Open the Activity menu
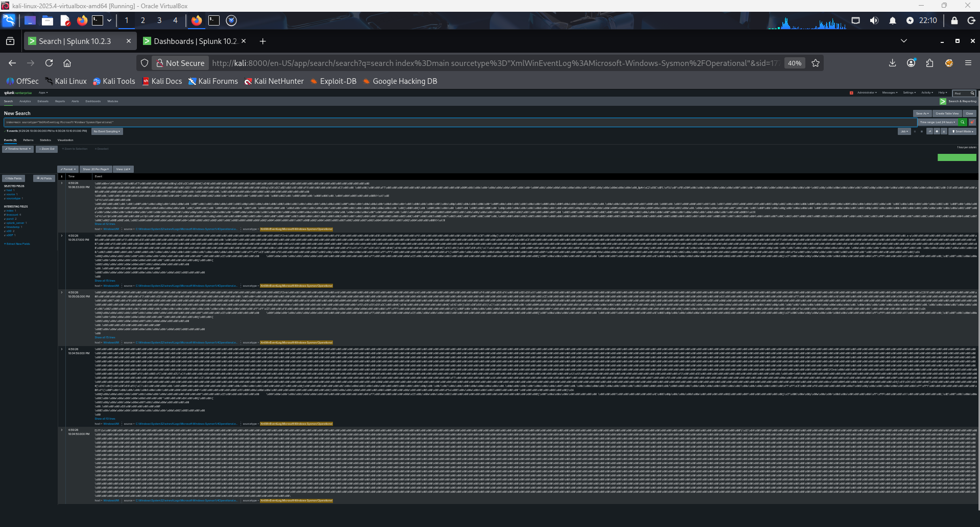 [x=927, y=93]
